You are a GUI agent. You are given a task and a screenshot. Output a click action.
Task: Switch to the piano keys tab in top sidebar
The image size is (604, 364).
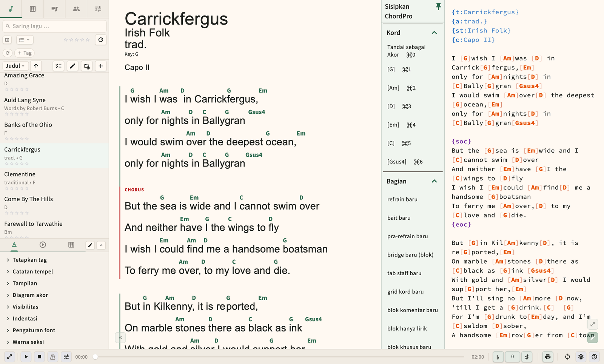click(33, 9)
